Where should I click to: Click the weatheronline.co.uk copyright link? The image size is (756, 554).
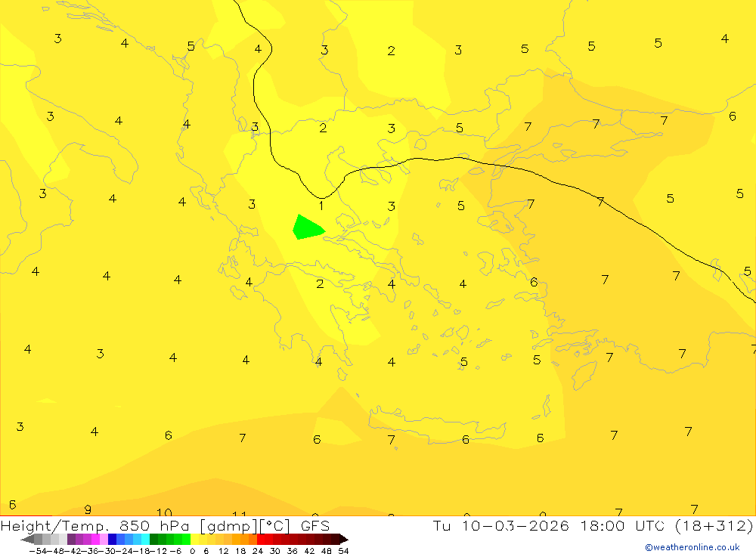(x=692, y=547)
